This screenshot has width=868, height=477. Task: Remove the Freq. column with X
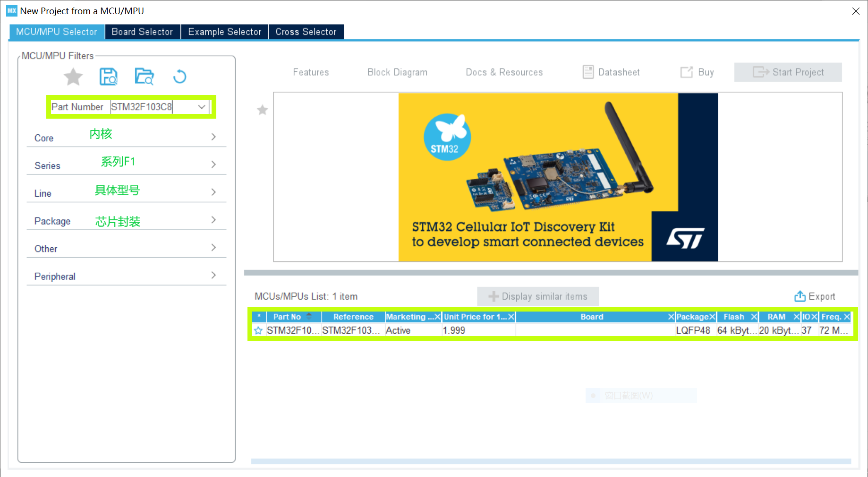pyautogui.click(x=847, y=317)
